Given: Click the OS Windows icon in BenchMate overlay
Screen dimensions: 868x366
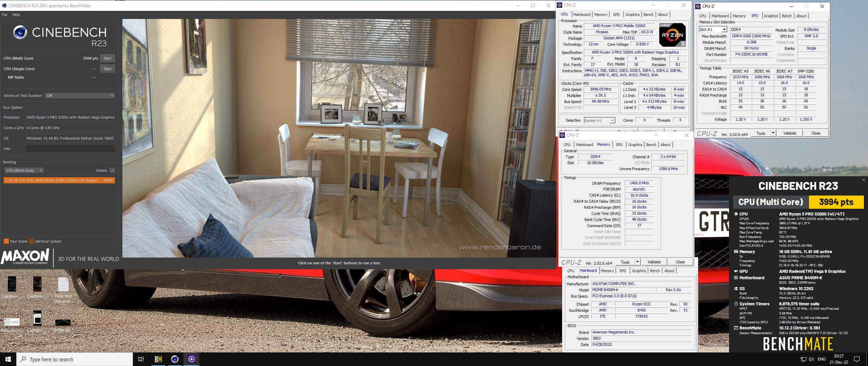Looking at the screenshot, I should (736, 288).
